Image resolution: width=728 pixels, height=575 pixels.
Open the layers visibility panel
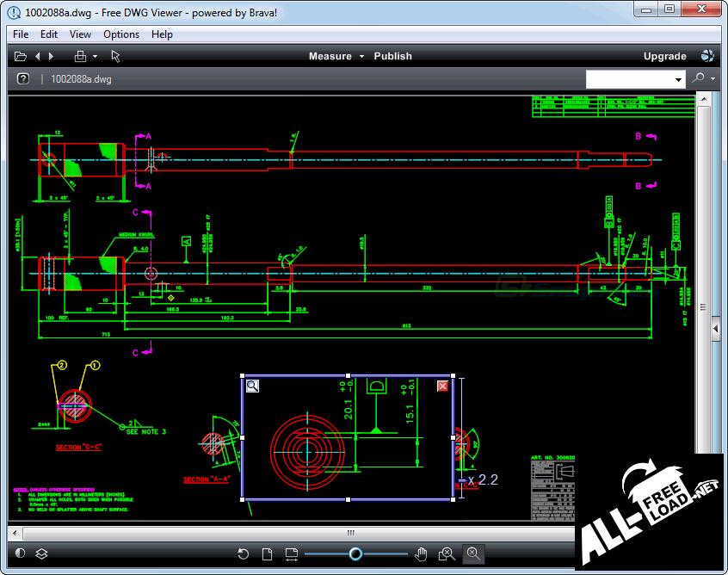41,553
